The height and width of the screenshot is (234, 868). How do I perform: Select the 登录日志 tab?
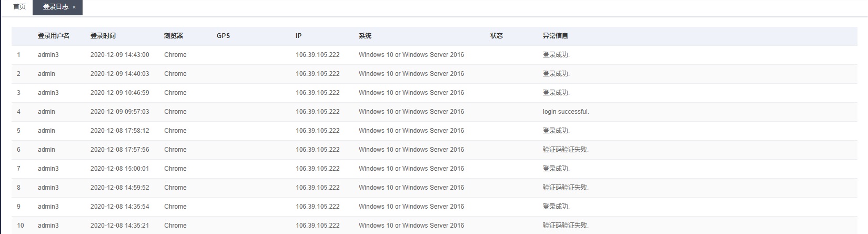pos(55,7)
